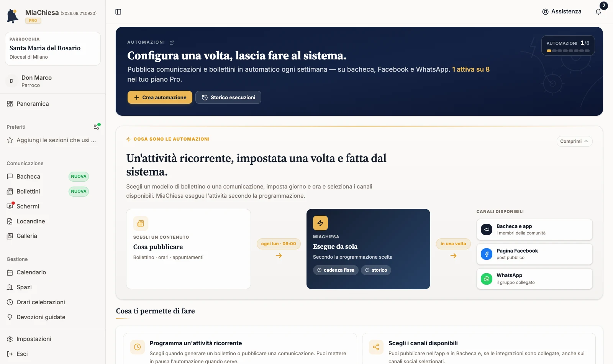Click the Spazi building icon
The width and height of the screenshot is (613, 364).
click(x=10, y=287)
